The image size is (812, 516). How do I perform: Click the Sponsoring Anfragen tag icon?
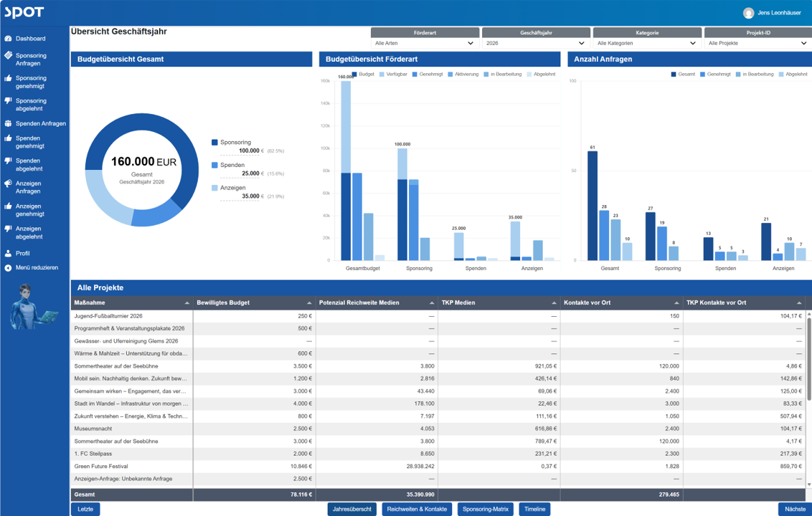9,55
